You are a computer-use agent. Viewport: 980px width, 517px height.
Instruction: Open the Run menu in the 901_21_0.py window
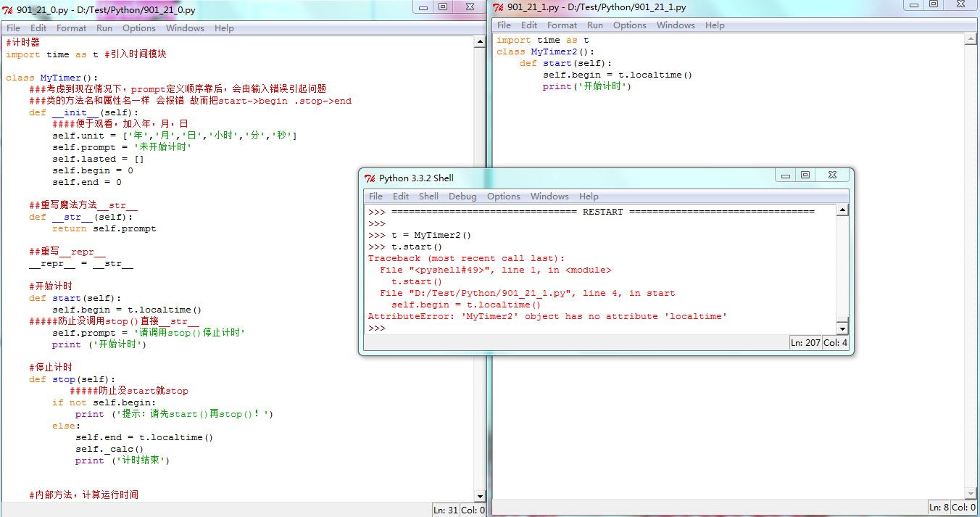[x=104, y=28]
